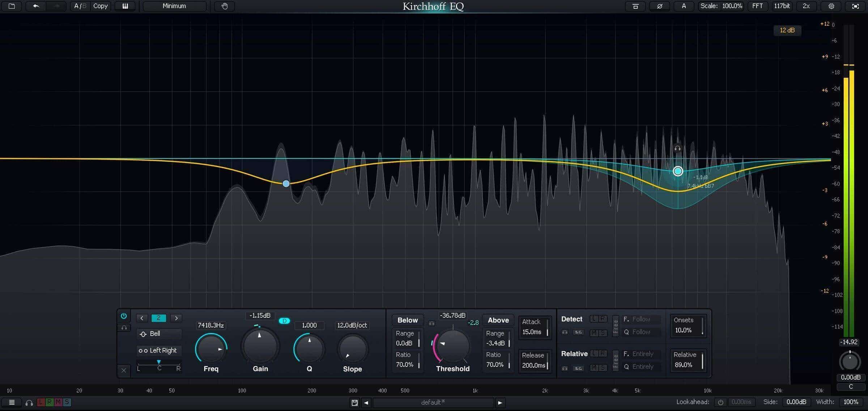Toggle the S channel button in bottom bar
Viewport: 868px width, 411px height.
(x=67, y=402)
